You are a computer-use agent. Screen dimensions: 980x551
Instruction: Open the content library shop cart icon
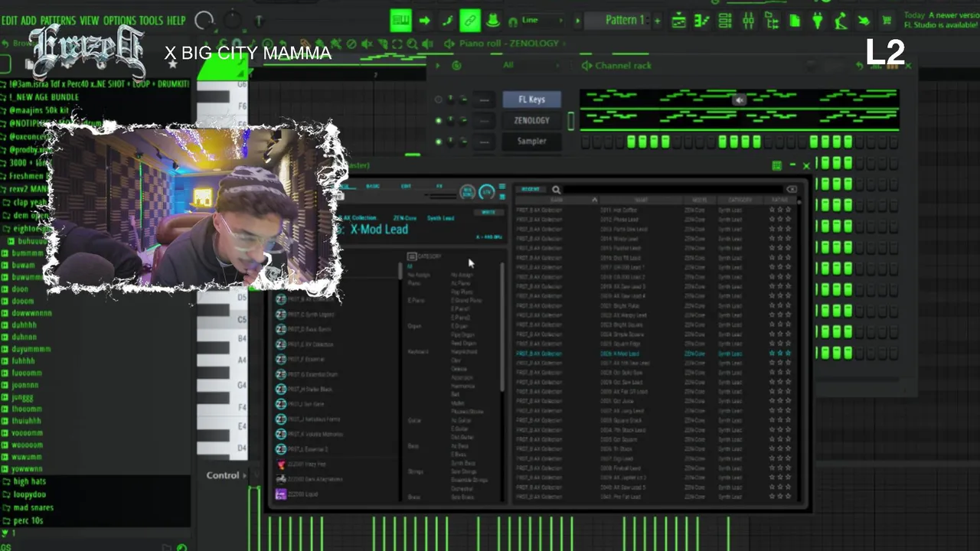coord(887,21)
